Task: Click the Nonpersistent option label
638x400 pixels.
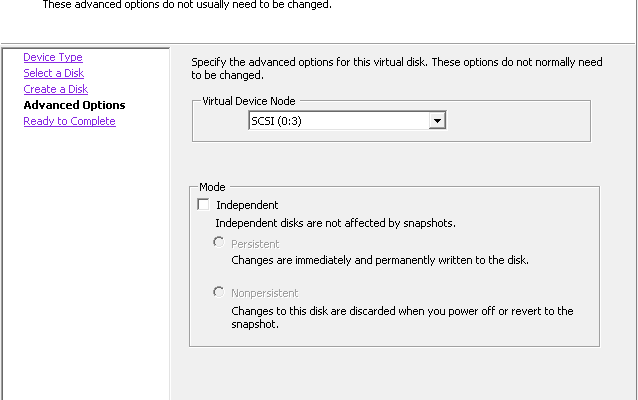Action: click(x=264, y=293)
